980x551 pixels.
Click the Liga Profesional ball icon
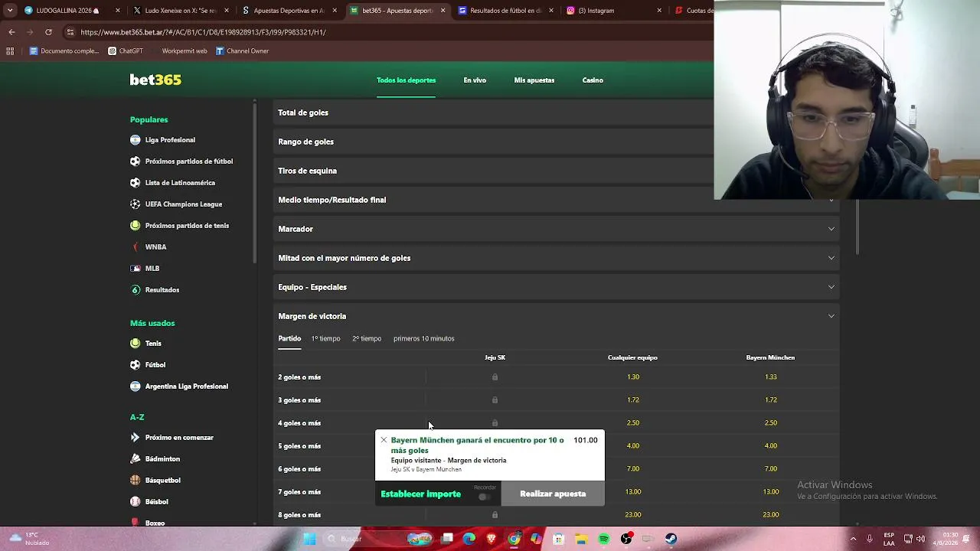(136, 140)
